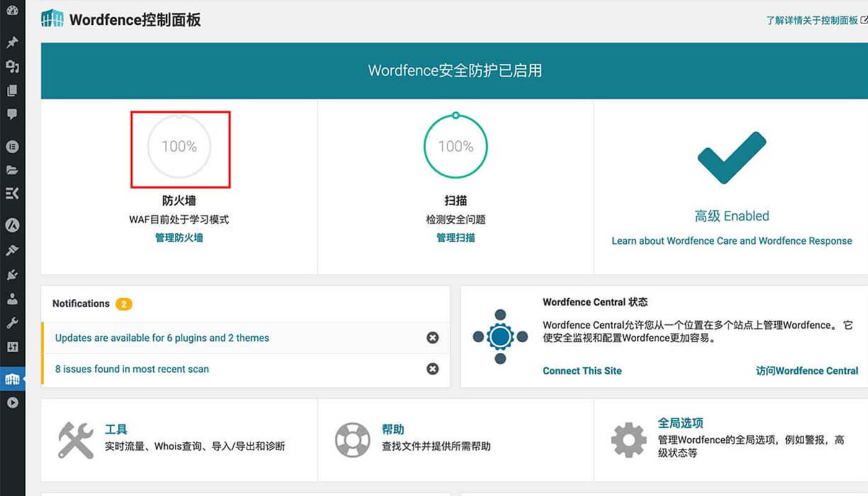Click the 管理防火墙 link
Viewport: 868px width, 496px height.
179,237
